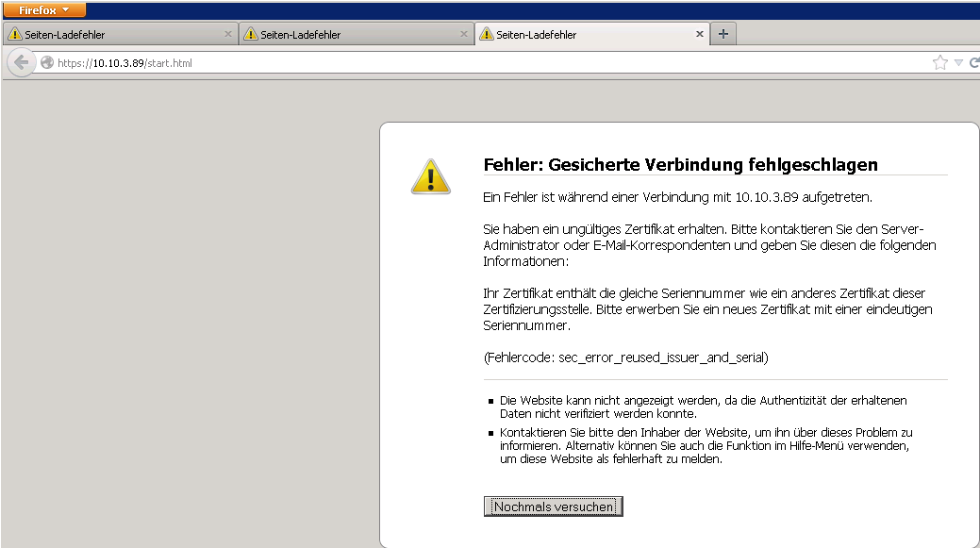Screen dimensions: 980x548
Task: Bookmark this page with the star icon
Action: 939,63
